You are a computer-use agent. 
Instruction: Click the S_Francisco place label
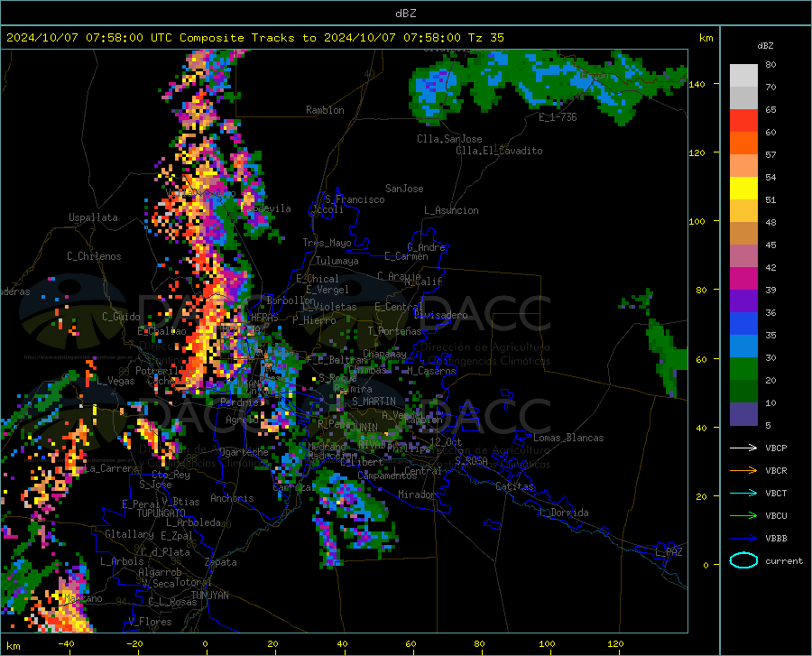355,199
